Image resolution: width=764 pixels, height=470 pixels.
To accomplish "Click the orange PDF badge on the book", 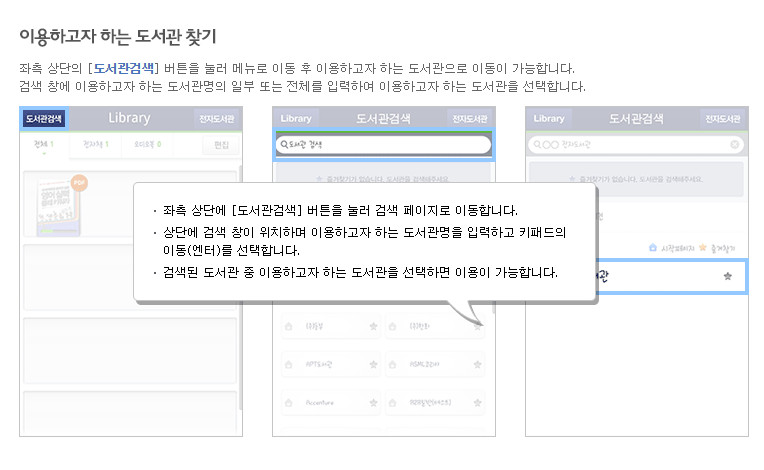I will pyautogui.click(x=79, y=183).
